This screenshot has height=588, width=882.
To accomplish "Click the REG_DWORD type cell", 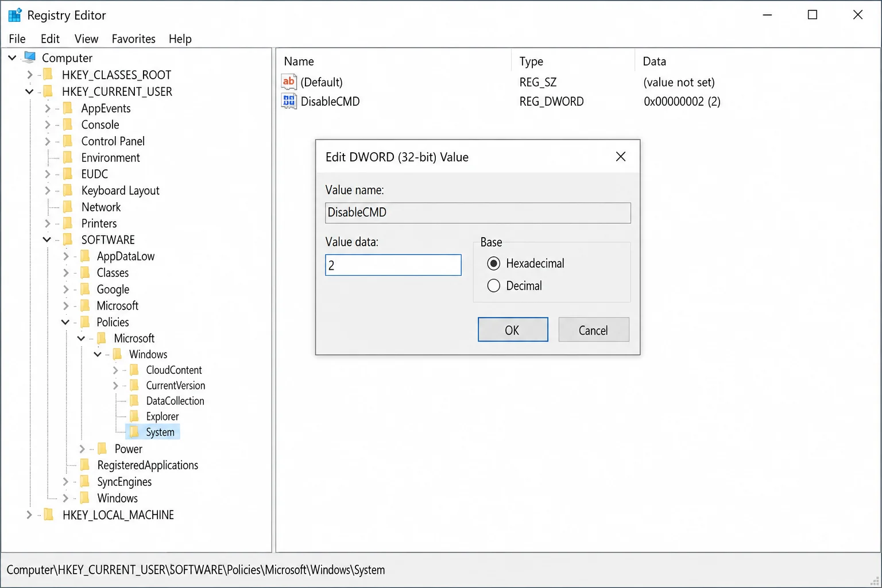I will [x=551, y=102].
